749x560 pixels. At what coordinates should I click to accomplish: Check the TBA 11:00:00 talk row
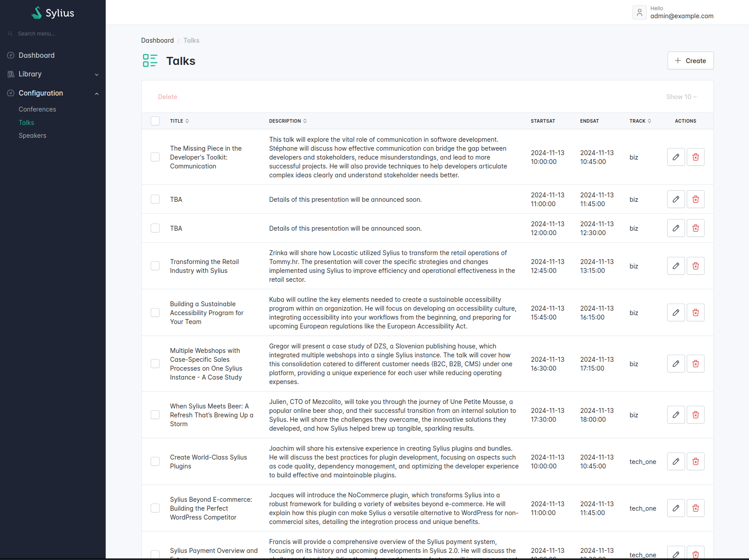point(155,199)
